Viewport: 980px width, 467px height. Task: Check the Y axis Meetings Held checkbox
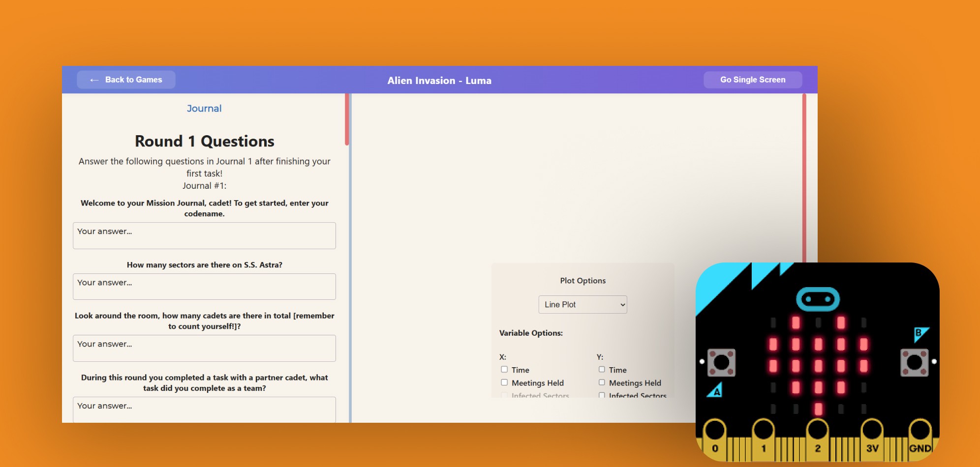(x=602, y=382)
